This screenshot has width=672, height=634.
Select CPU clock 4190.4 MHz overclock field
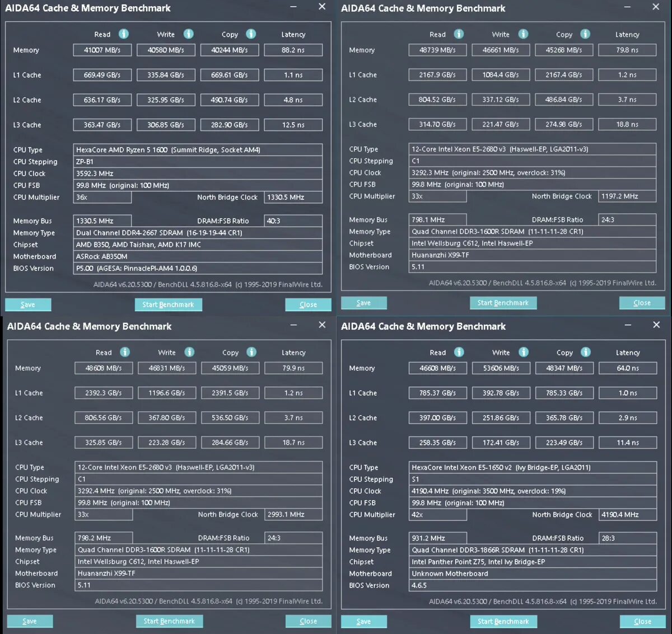(x=533, y=491)
